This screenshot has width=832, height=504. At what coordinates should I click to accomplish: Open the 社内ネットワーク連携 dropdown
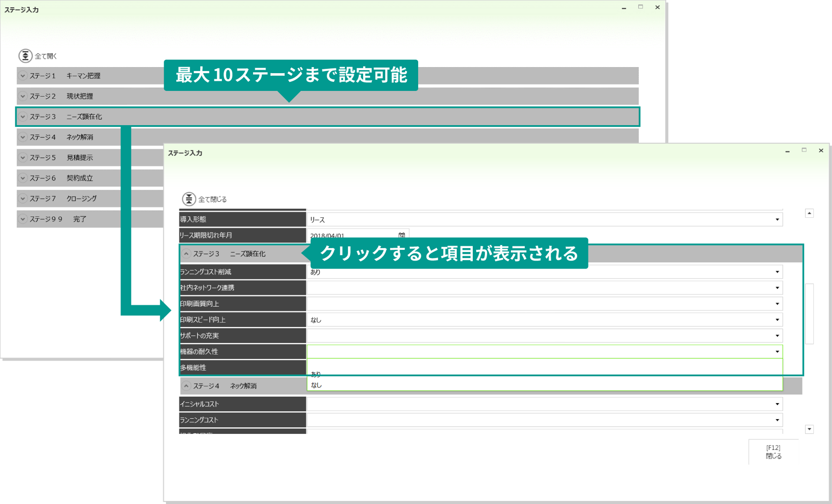click(777, 288)
